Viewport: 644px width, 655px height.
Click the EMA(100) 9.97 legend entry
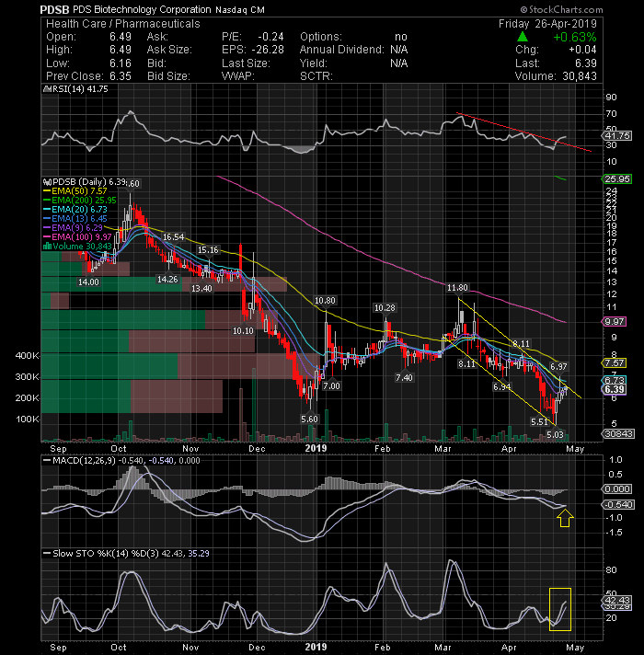click(77, 236)
